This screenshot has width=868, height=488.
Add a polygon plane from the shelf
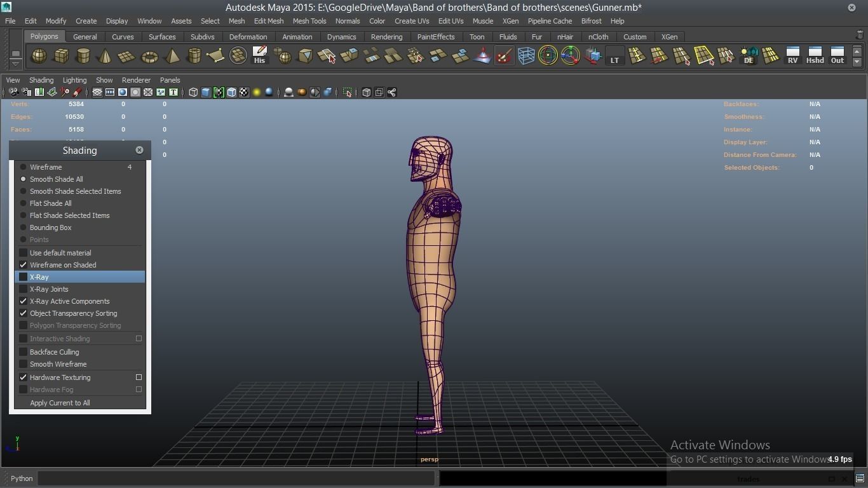coord(127,56)
